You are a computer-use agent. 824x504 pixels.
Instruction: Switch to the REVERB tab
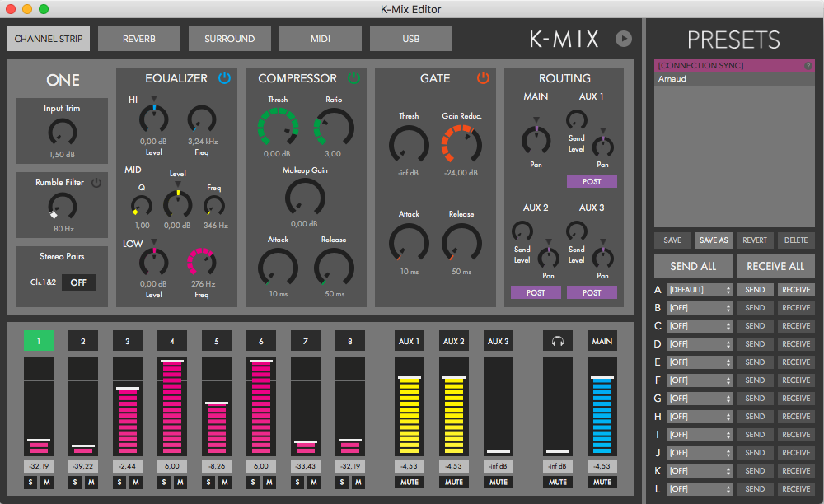pyautogui.click(x=138, y=38)
